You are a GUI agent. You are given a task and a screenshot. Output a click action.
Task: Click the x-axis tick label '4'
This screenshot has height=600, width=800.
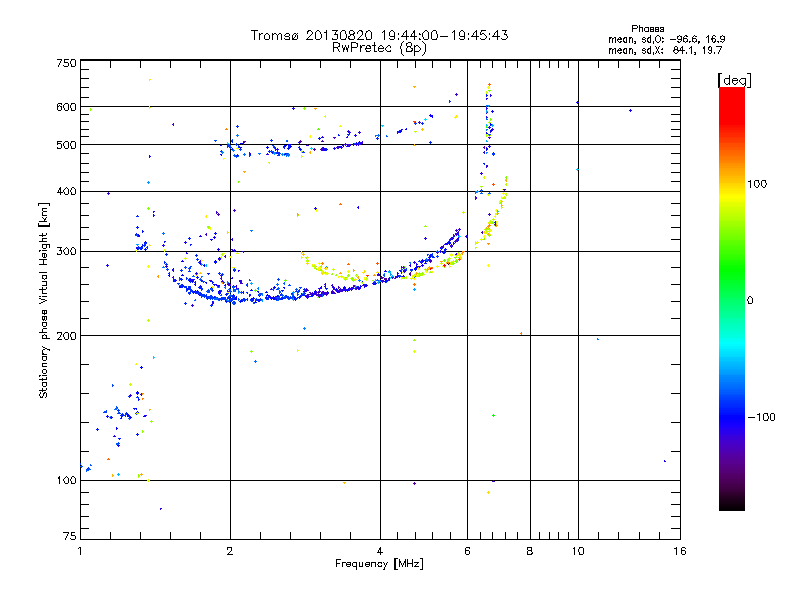pyautogui.click(x=380, y=551)
